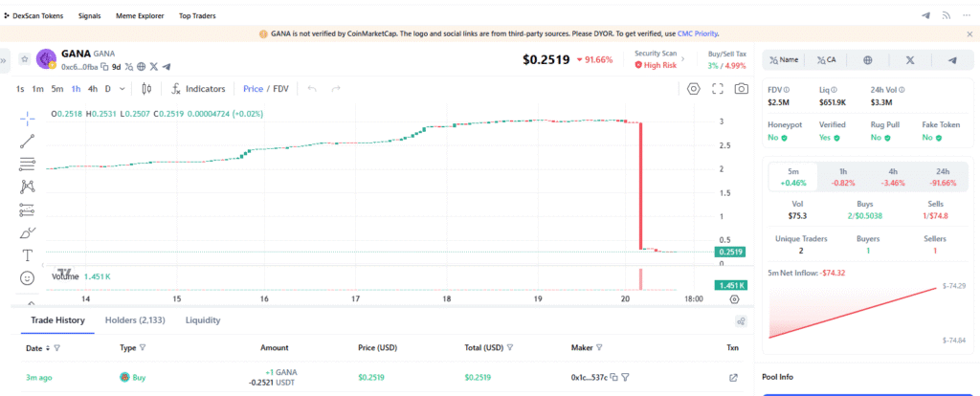
Task: Open the Liquidity tab
Action: pyautogui.click(x=203, y=320)
